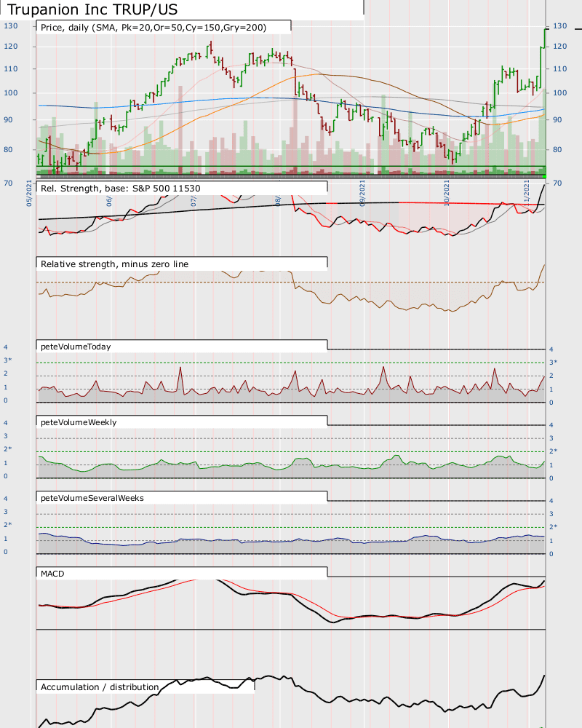
Task: Select the peteVolumeWeekly panel label
Action: tap(79, 422)
